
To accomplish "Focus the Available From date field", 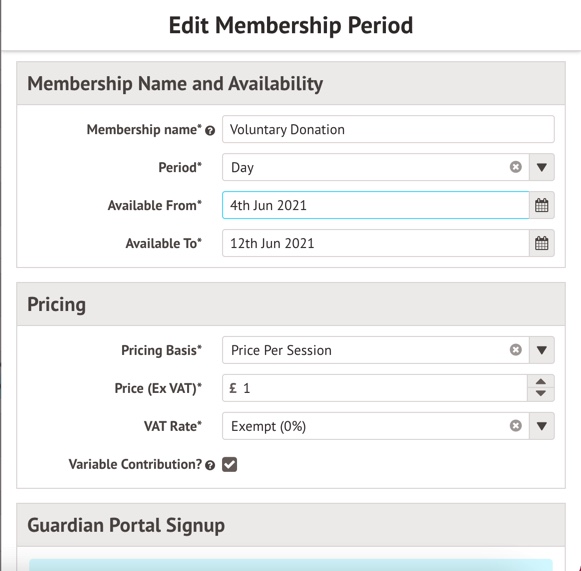I will 376,205.
